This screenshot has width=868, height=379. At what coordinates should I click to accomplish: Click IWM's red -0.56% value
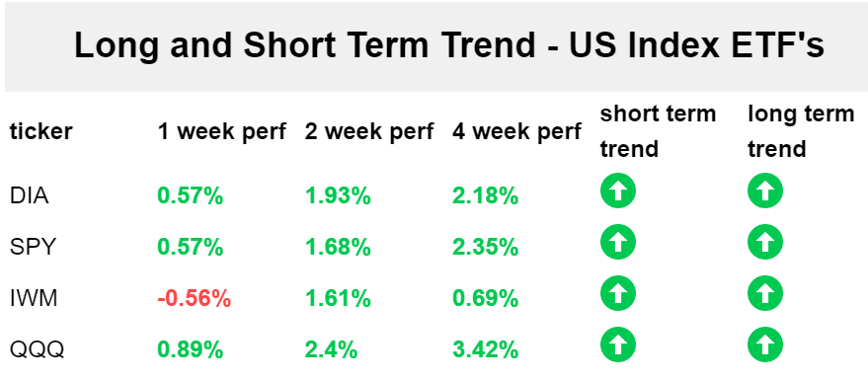194,299
